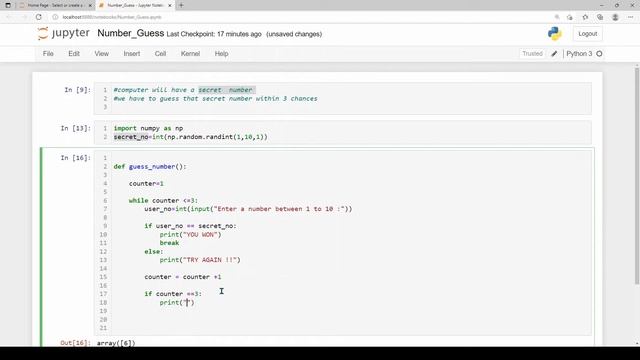
Task: Click the Logout button
Action: click(x=588, y=34)
